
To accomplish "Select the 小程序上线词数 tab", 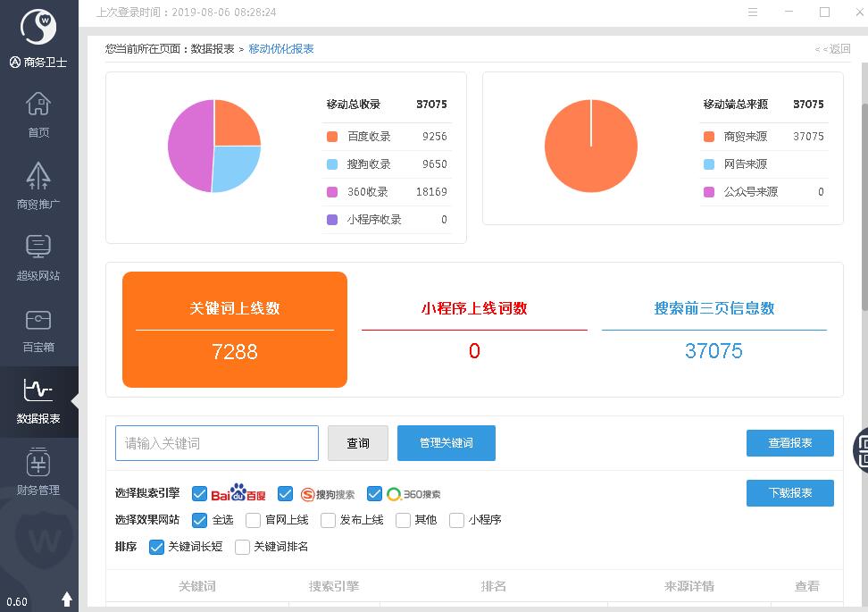I will [474, 309].
